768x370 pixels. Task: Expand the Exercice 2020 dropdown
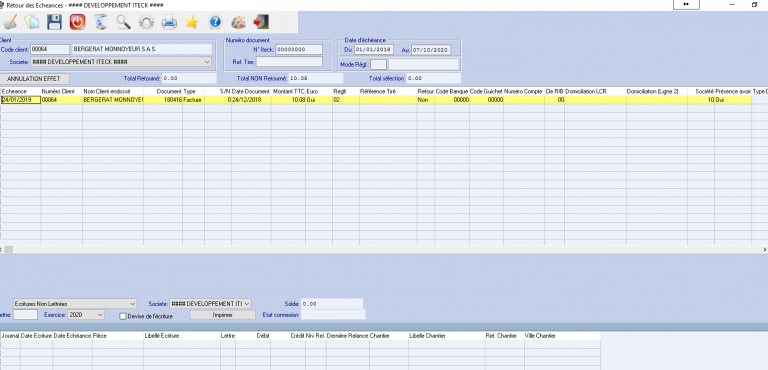[86, 315]
